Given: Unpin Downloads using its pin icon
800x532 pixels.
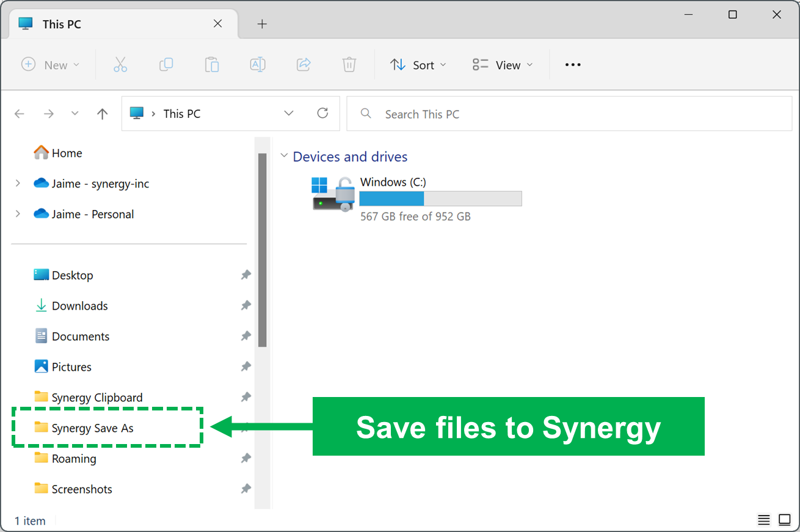Looking at the screenshot, I should click(x=245, y=306).
